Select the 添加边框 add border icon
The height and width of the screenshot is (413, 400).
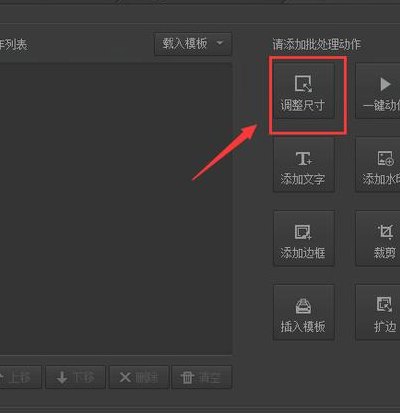[303, 232]
